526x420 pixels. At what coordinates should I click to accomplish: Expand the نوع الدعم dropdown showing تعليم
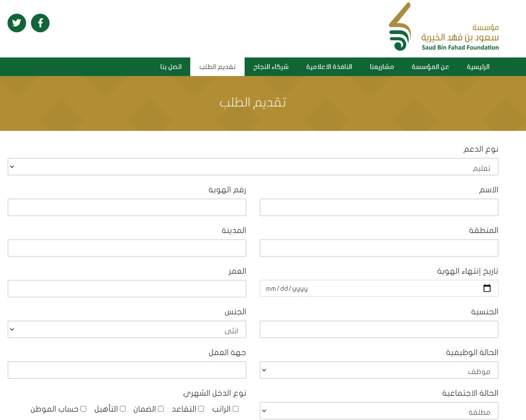(253, 167)
